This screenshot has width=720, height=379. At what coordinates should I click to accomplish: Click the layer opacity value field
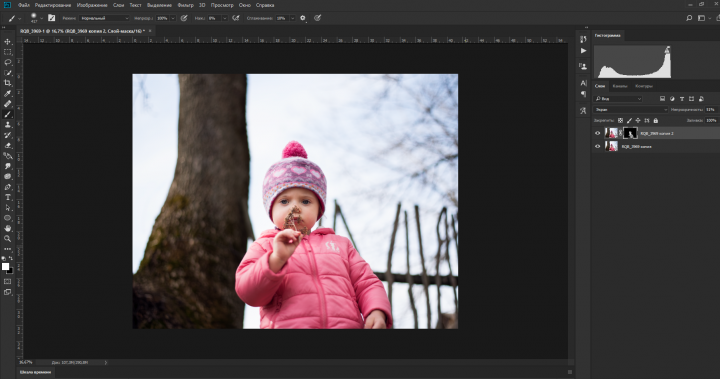[711, 110]
